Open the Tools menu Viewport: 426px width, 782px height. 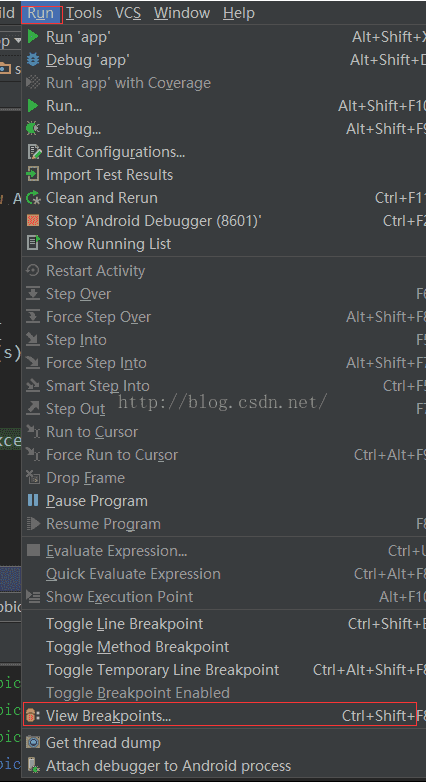[x=83, y=13]
